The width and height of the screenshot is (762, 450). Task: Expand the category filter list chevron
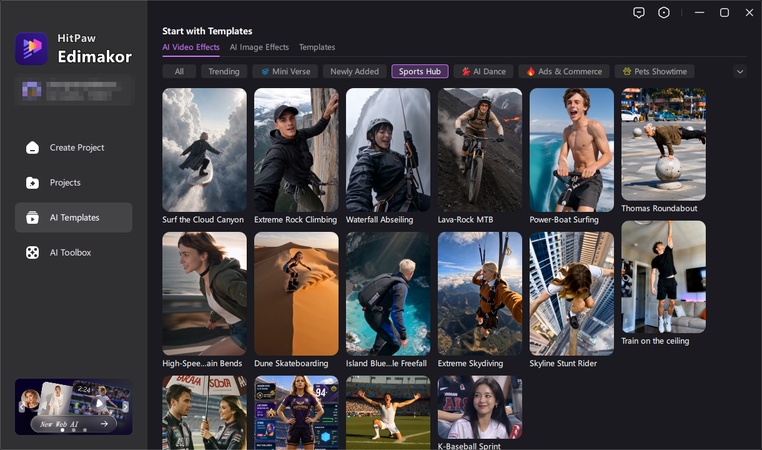tap(740, 72)
